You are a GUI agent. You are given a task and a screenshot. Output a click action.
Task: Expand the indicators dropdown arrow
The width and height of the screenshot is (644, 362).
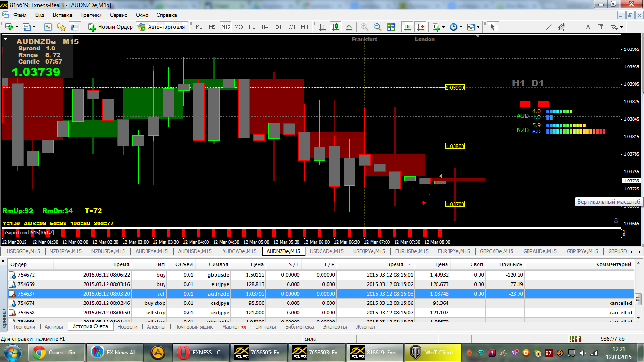pos(443,27)
